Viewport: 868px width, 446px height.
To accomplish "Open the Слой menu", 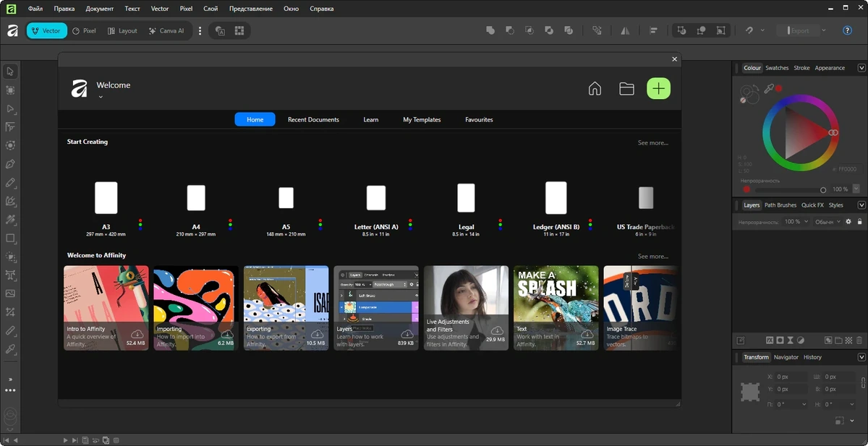I will point(210,9).
